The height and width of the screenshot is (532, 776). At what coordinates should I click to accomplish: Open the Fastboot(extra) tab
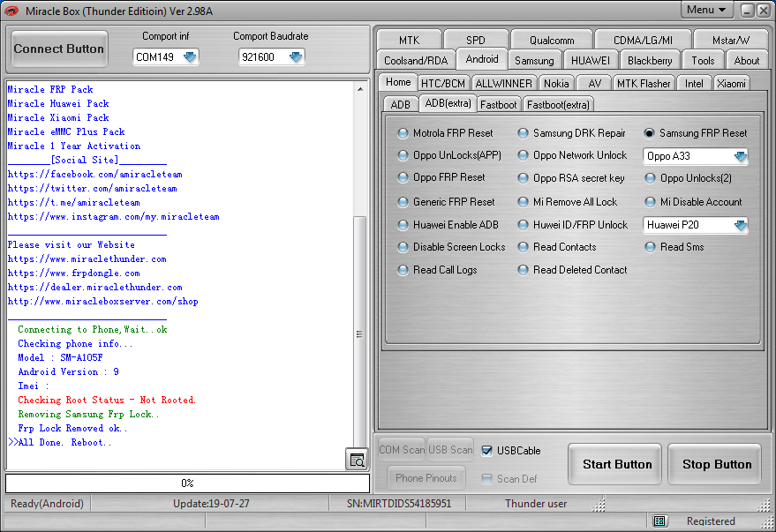(558, 105)
